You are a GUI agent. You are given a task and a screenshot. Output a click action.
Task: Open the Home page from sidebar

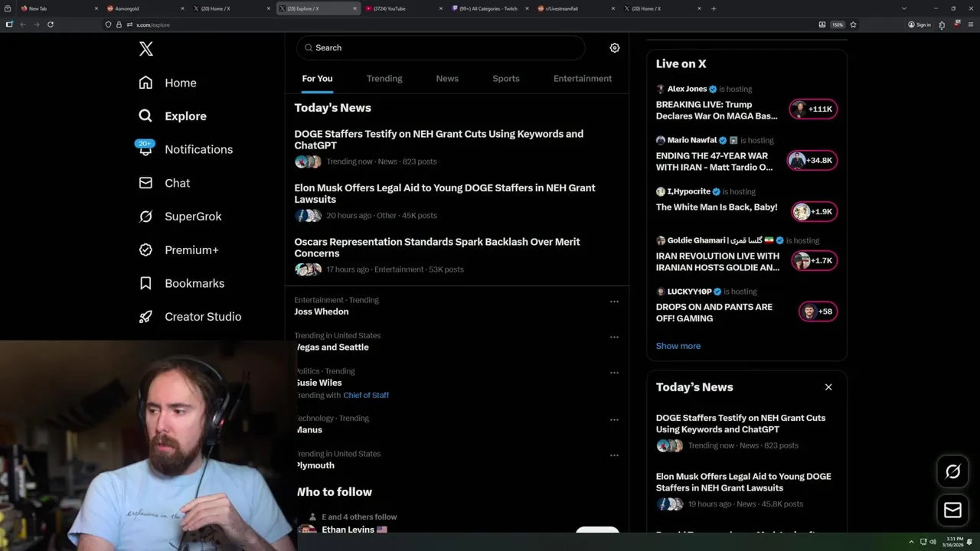pos(168,83)
